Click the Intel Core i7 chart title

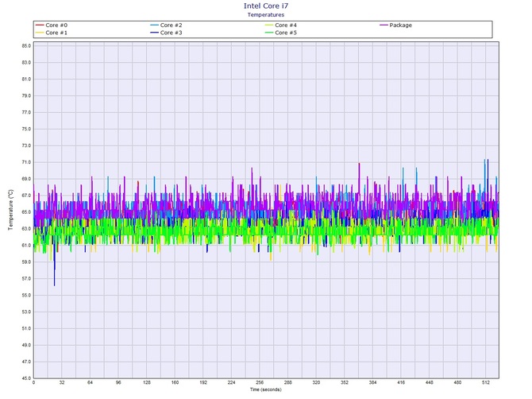coord(266,6)
